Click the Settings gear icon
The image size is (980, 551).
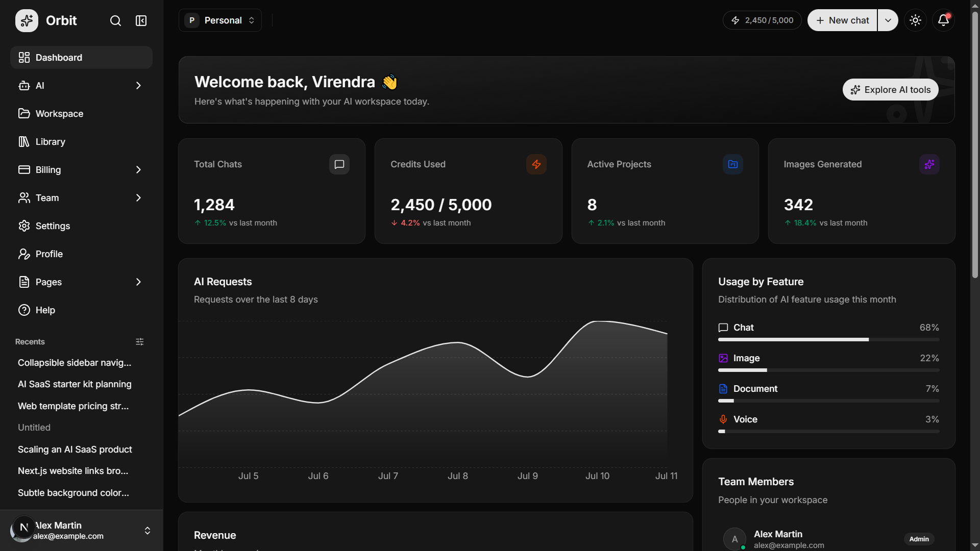point(24,226)
